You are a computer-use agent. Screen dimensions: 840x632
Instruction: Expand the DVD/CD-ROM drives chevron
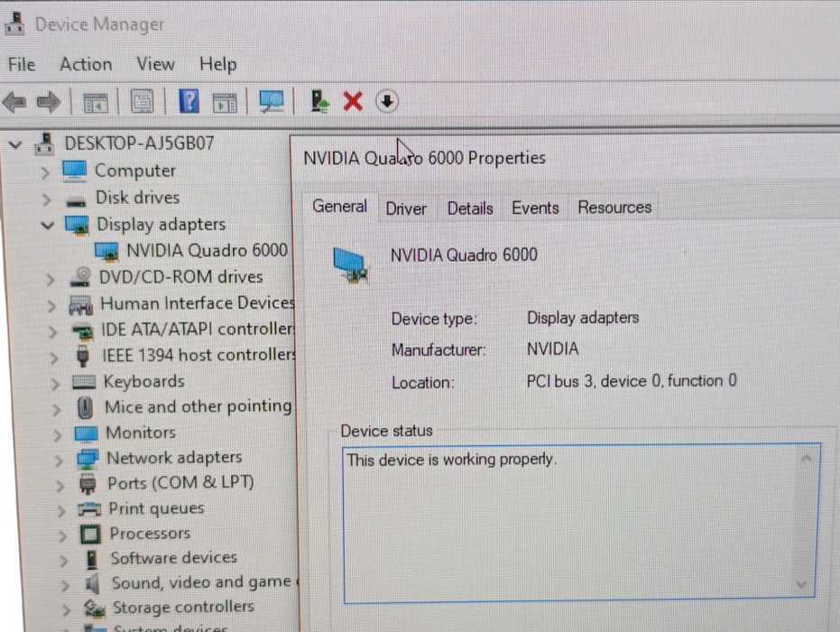[50, 279]
